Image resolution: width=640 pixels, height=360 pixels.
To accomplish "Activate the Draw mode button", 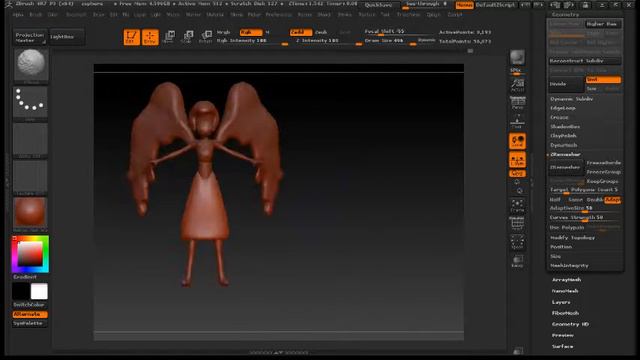I will (150, 37).
